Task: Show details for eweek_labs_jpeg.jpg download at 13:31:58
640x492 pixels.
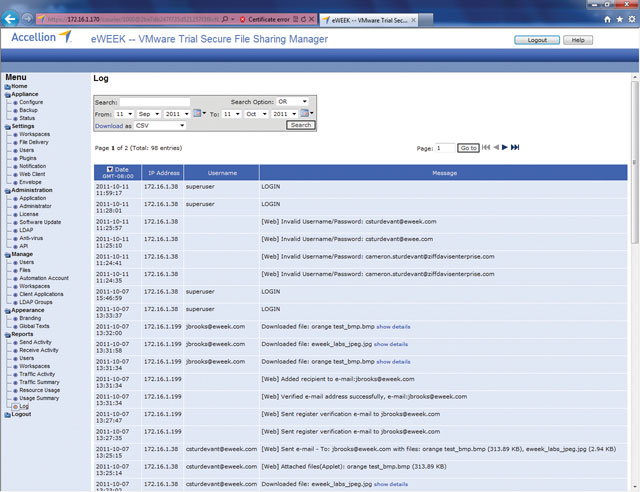Action: tap(391, 344)
